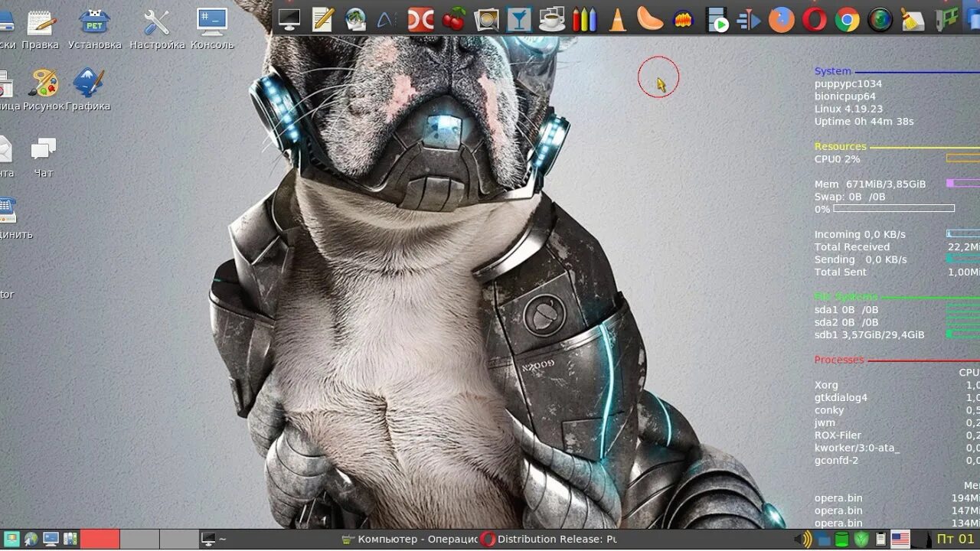
Task: Click the taskbar file manager launcher
Action: (x=70, y=540)
